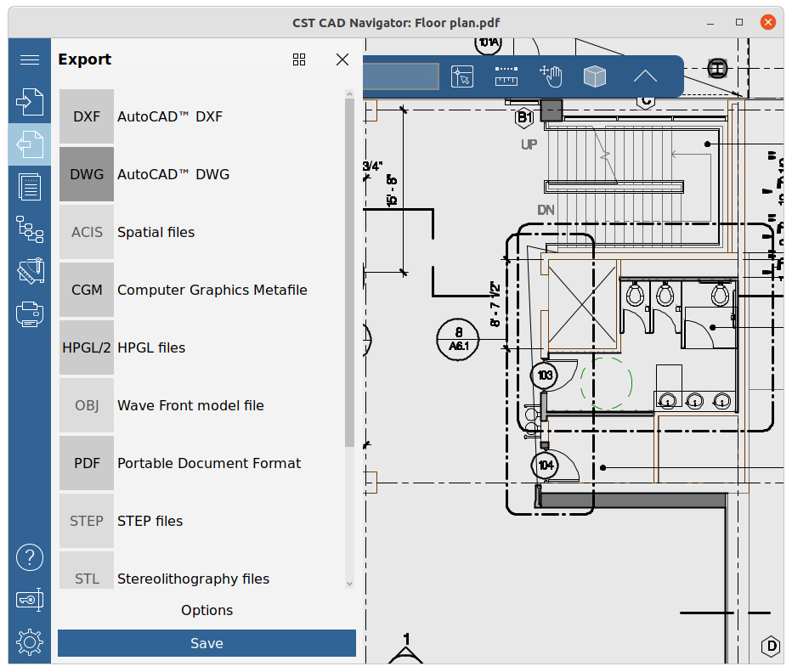Open export Options
The height and width of the screenshot is (672, 792).
(x=206, y=610)
